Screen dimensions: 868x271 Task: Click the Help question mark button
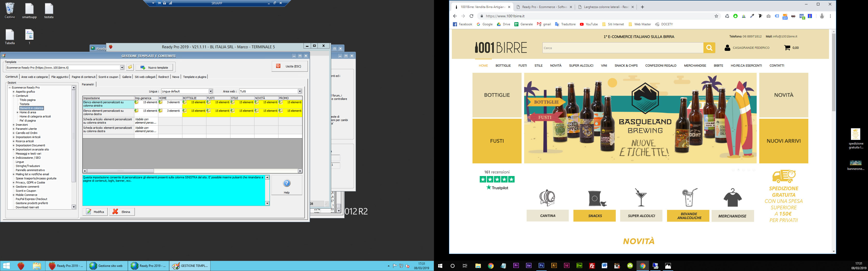[287, 185]
